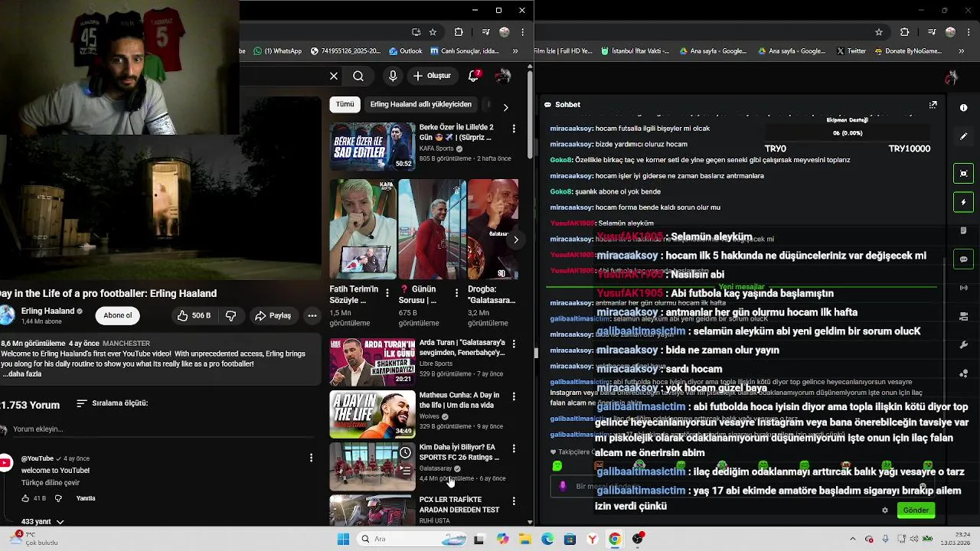Open File Explorer from the taskbar
Screen dimensions: 980x551
click(524, 539)
